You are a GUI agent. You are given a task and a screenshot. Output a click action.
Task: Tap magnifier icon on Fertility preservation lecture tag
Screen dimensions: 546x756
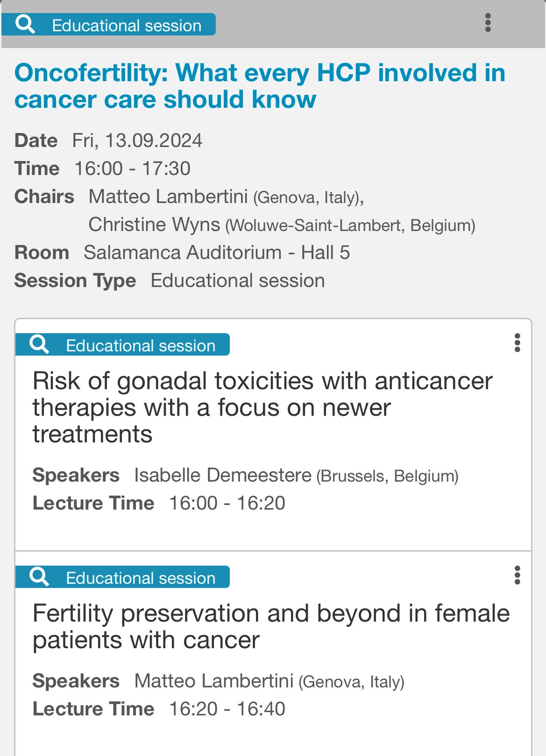point(39,577)
